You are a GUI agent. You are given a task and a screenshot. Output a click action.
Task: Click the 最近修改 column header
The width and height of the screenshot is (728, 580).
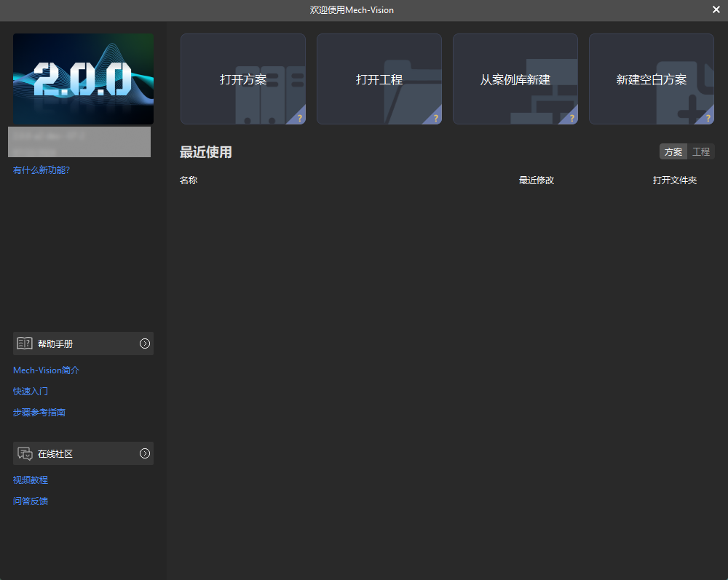[x=537, y=180]
